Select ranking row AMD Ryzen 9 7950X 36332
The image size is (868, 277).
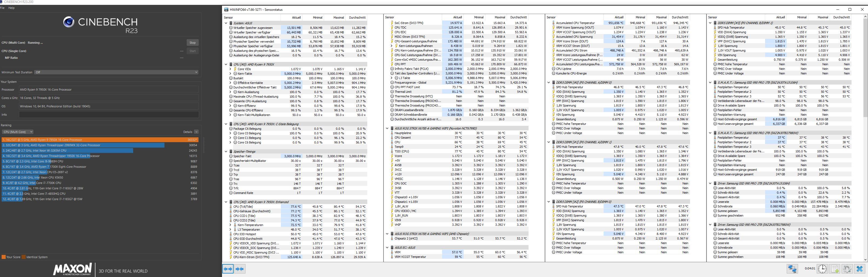pyautogui.click(x=100, y=140)
